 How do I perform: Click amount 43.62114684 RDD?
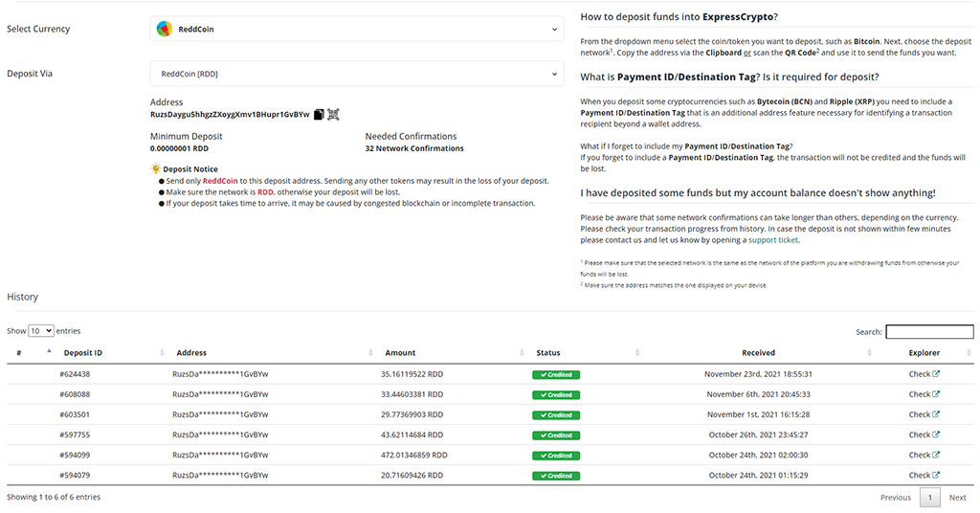click(412, 435)
